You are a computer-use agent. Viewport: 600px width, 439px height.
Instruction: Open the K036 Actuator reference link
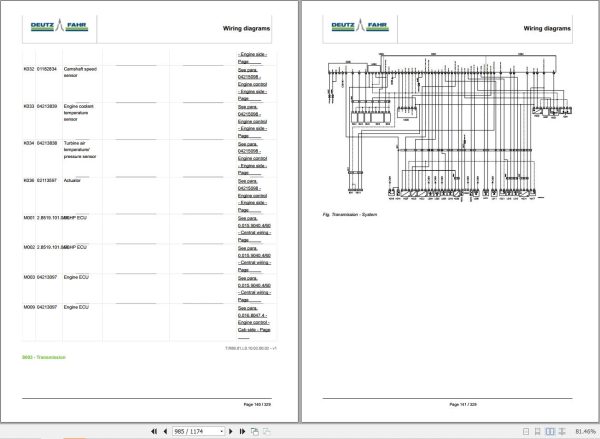(252, 196)
